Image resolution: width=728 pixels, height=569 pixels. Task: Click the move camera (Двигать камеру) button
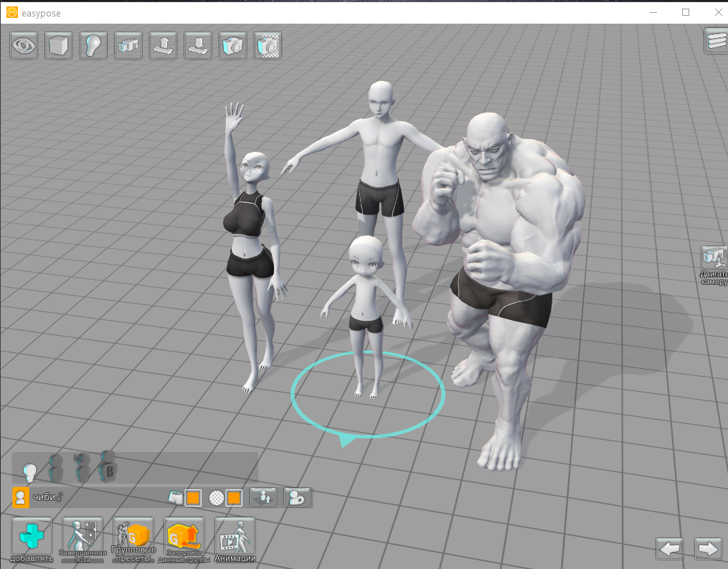[x=714, y=265]
